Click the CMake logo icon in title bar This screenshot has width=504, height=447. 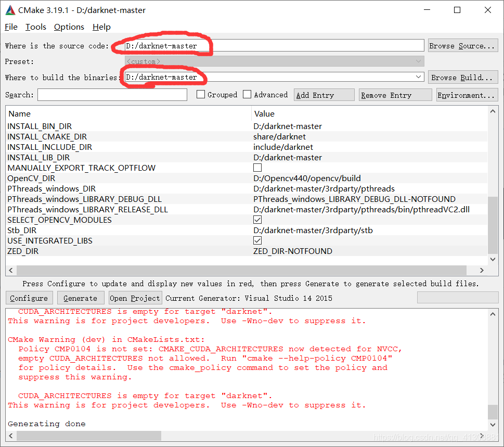(x=10, y=10)
